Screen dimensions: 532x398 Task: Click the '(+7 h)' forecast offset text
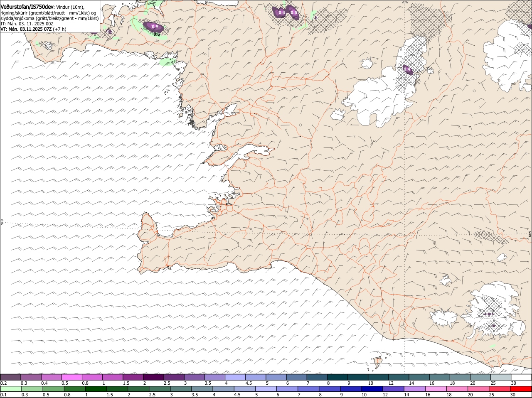point(59,29)
